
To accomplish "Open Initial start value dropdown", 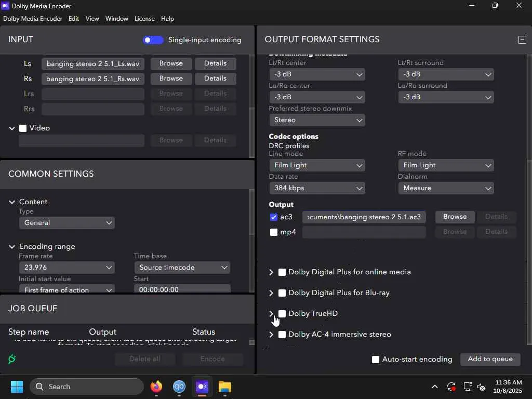I will pyautogui.click(x=67, y=289).
